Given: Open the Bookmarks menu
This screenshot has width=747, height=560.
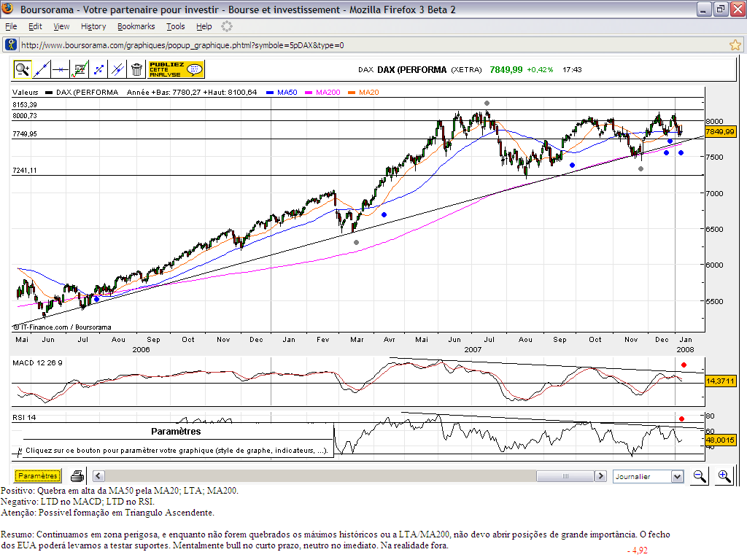Looking at the screenshot, I should 136,26.
